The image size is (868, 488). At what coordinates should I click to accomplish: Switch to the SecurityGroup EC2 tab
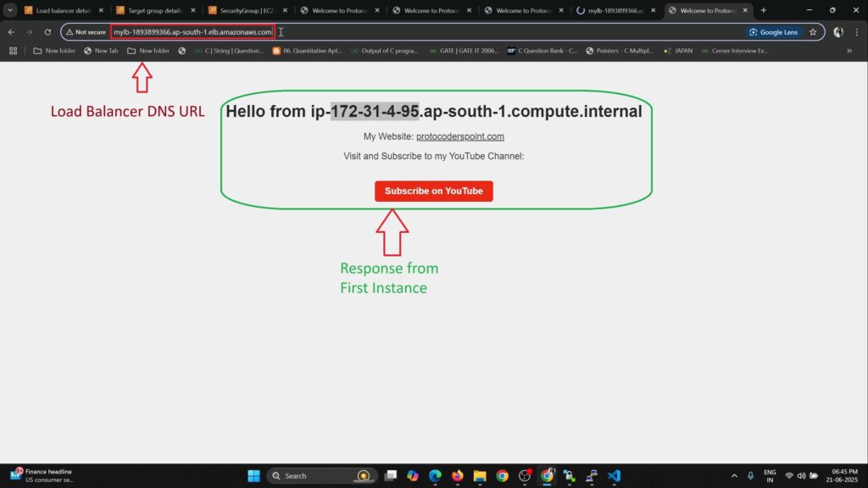(247, 10)
